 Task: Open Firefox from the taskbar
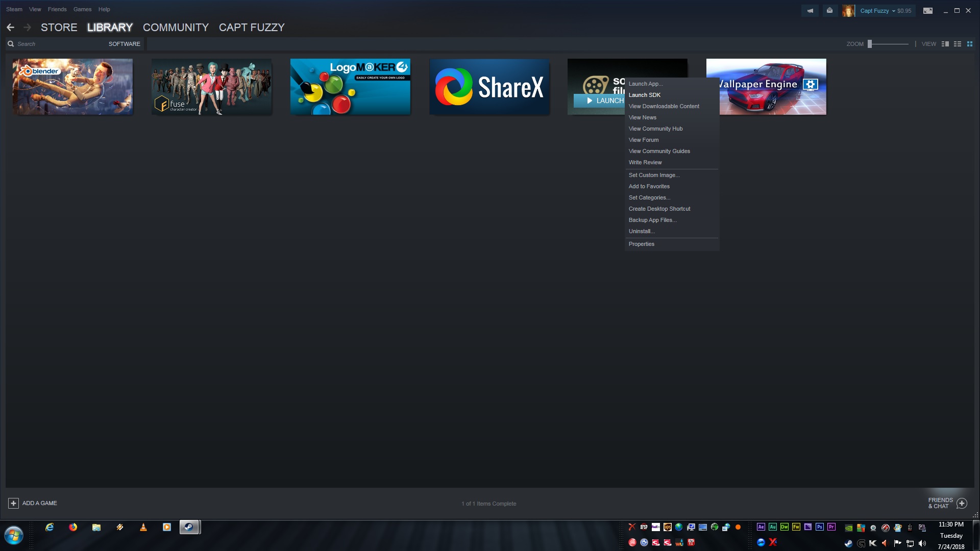[73, 527]
